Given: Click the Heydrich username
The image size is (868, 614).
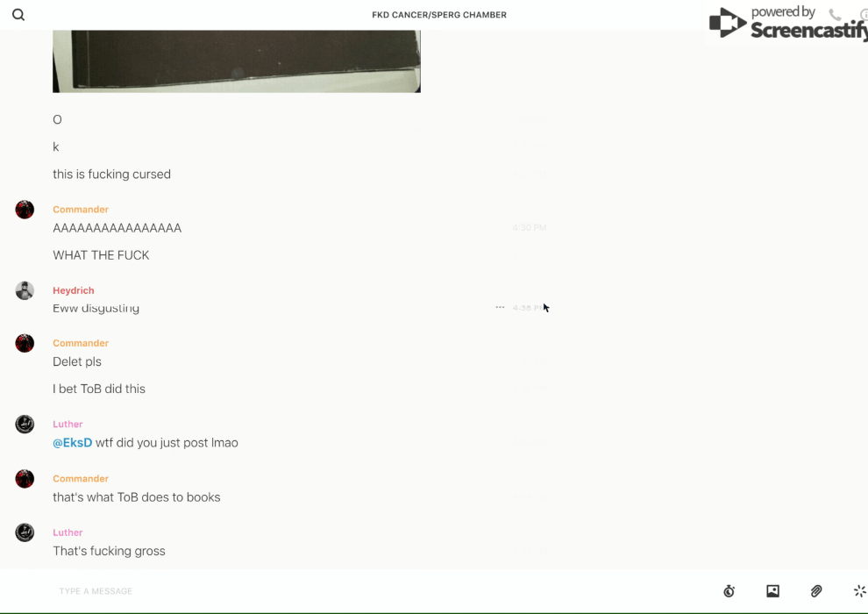Looking at the screenshot, I should [x=74, y=290].
